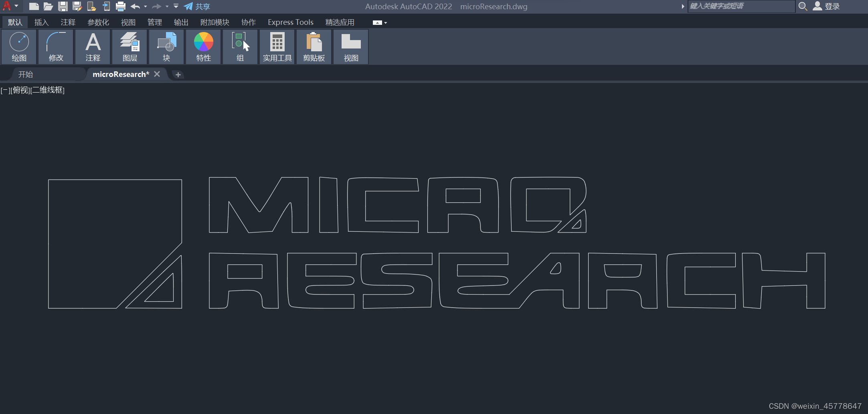Select the microResearch* drawing tab

[121, 75]
